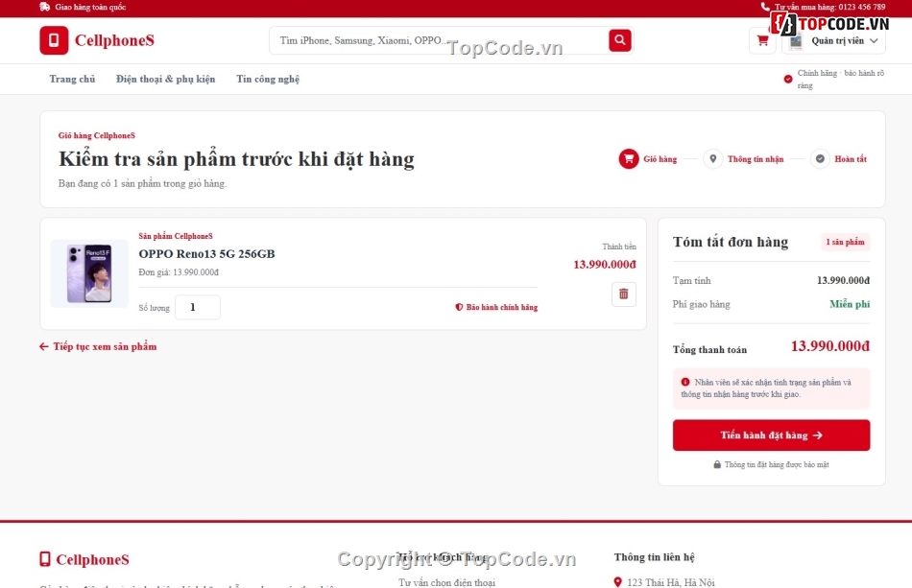
Task: Select the Giỏ hàng step label
Action: click(660, 158)
